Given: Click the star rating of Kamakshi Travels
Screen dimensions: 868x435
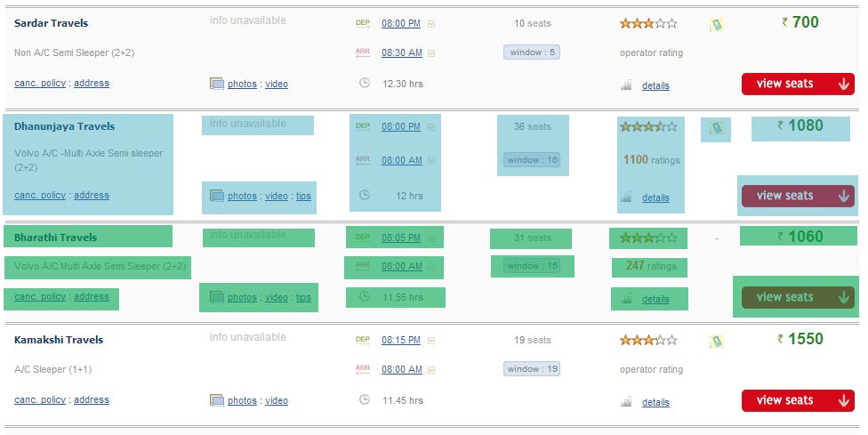Looking at the screenshot, I should point(647,340).
